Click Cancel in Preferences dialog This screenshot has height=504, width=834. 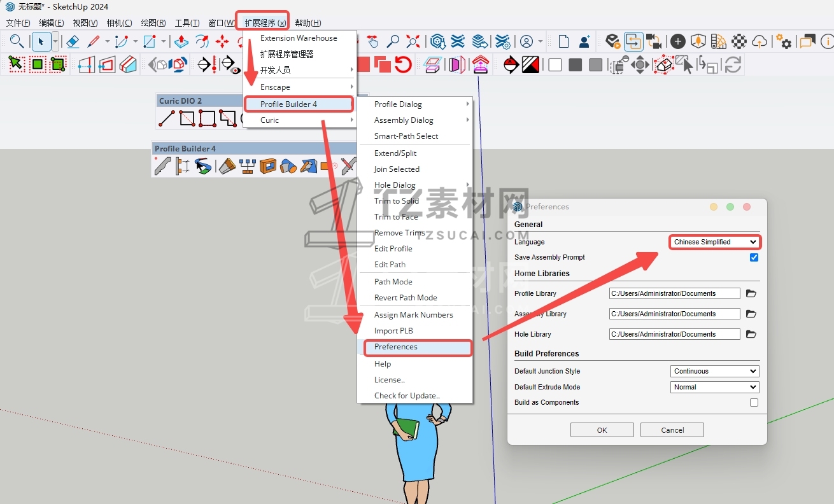(x=672, y=430)
